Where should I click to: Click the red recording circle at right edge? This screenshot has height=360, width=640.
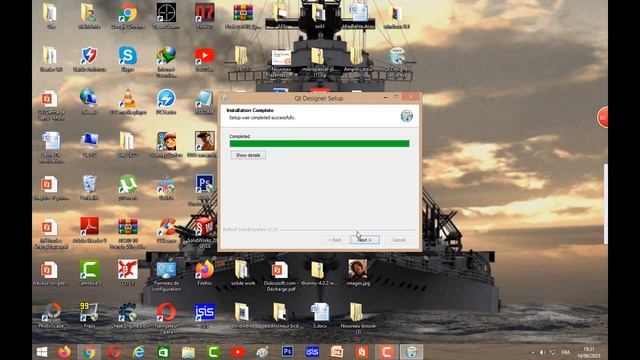[x=602, y=118]
